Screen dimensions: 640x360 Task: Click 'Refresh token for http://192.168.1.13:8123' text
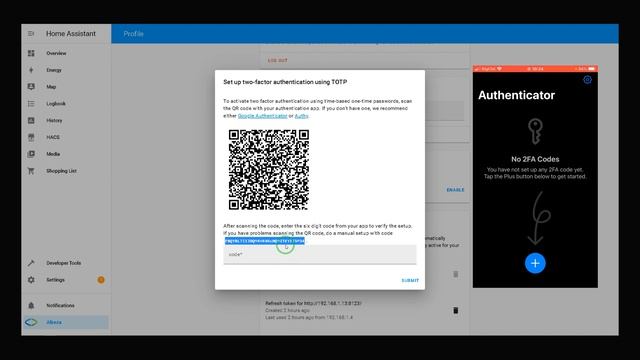point(313,303)
